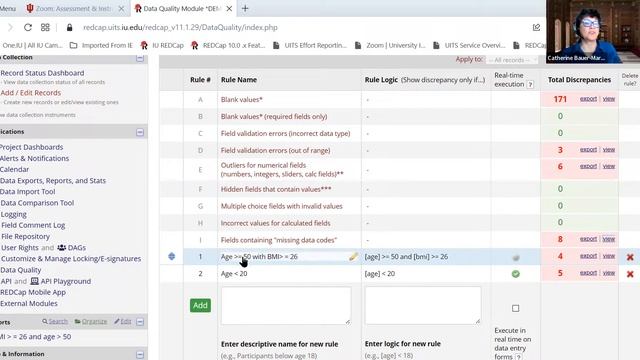Collapse the Applications panel
The image size is (640, 360).
coord(140,132)
